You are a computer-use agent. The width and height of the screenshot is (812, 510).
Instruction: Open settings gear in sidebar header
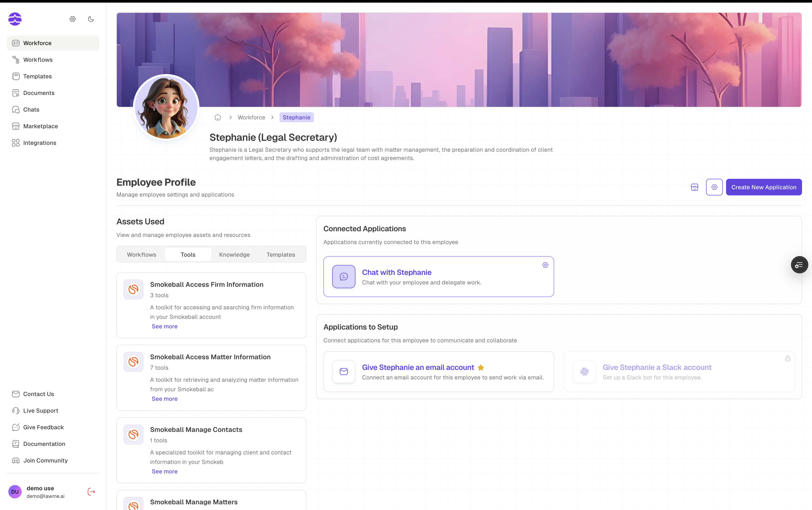(x=72, y=19)
